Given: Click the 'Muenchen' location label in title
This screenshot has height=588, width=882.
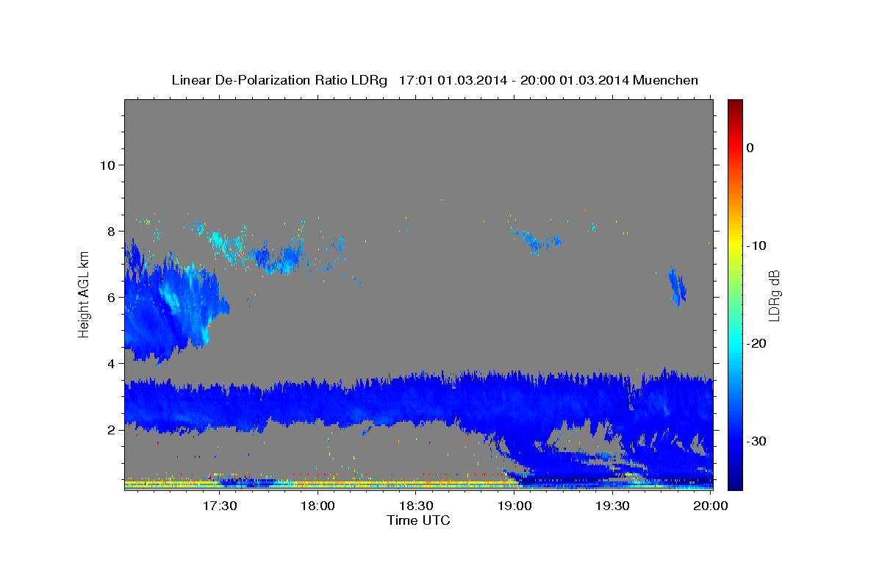Looking at the screenshot, I should pyautogui.click(x=665, y=80).
